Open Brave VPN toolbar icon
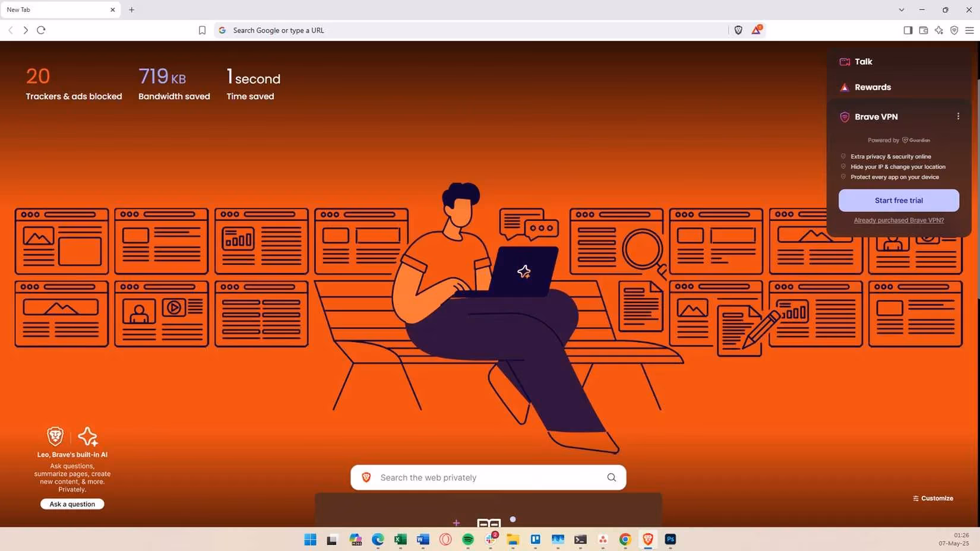 954,30
